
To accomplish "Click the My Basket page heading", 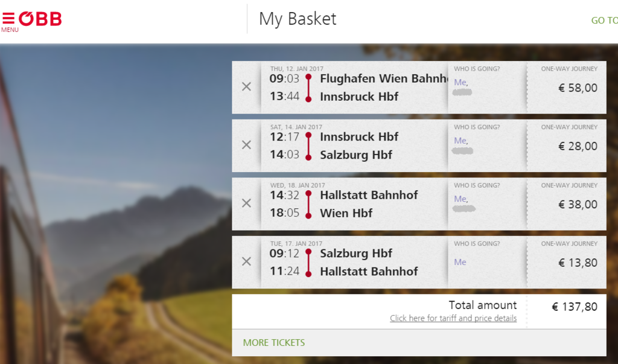I will pyautogui.click(x=298, y=19).
